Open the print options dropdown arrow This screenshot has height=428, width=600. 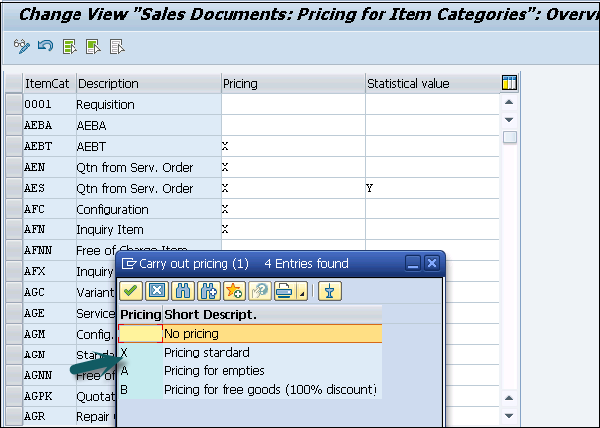click(301, 292)
